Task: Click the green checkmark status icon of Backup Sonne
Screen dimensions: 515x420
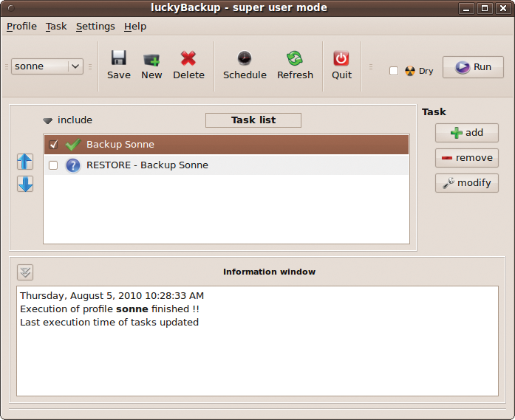Action: coord(73,145)
